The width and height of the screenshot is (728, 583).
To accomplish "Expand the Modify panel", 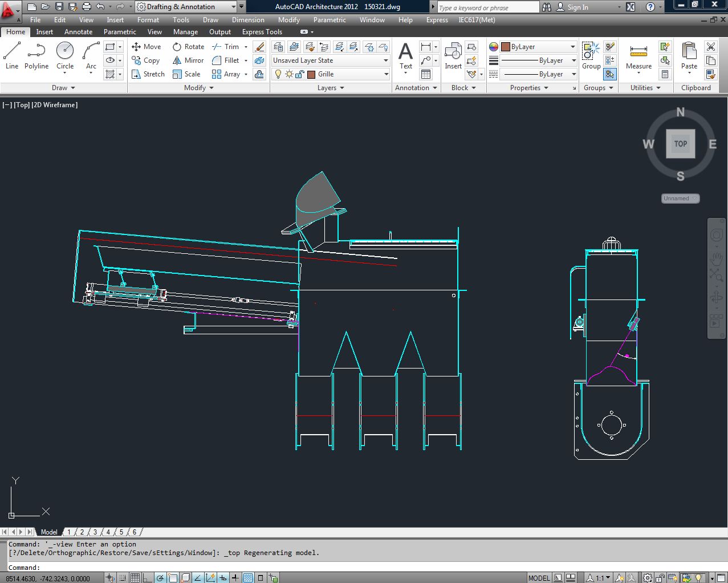I will tap(199, 88).
